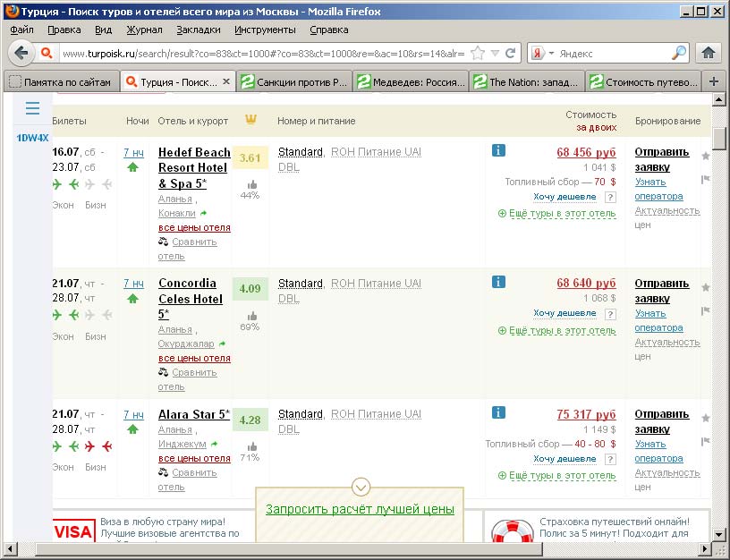Image resolution: width=730 pixels, height=560 pixels.
Task: Open search engine dropdown beside Yandex icon
Action: [551, 53]
